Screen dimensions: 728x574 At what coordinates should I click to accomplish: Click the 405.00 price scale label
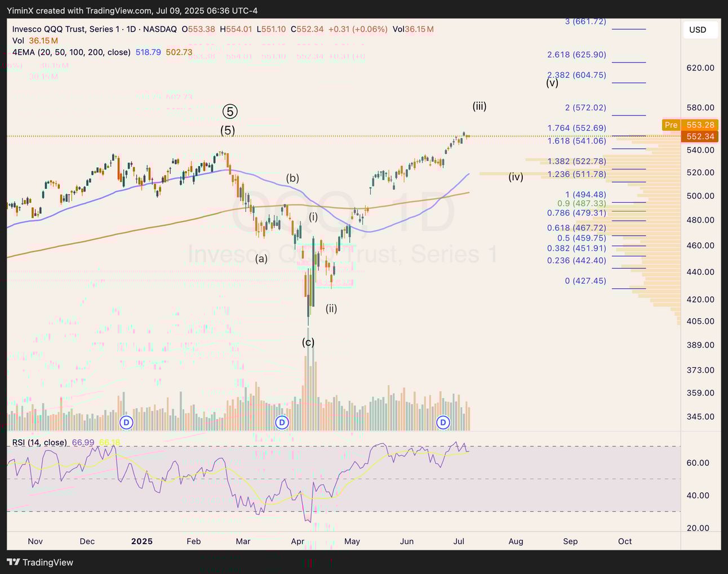701,321
